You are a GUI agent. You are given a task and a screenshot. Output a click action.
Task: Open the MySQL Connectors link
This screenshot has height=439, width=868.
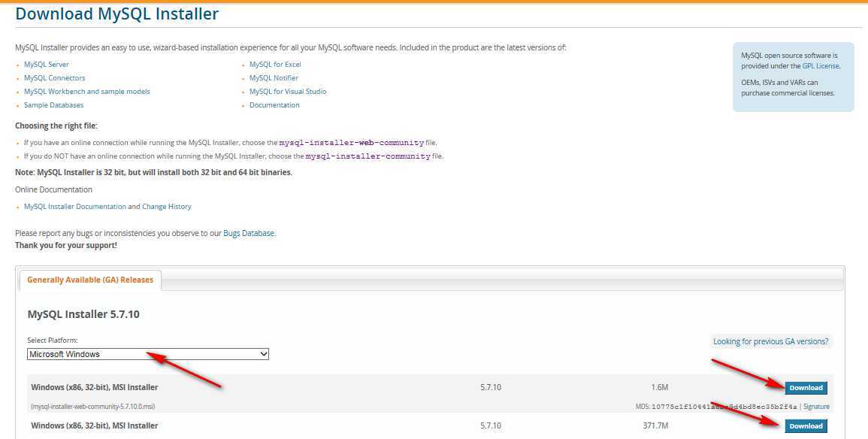tap(54, 78)
